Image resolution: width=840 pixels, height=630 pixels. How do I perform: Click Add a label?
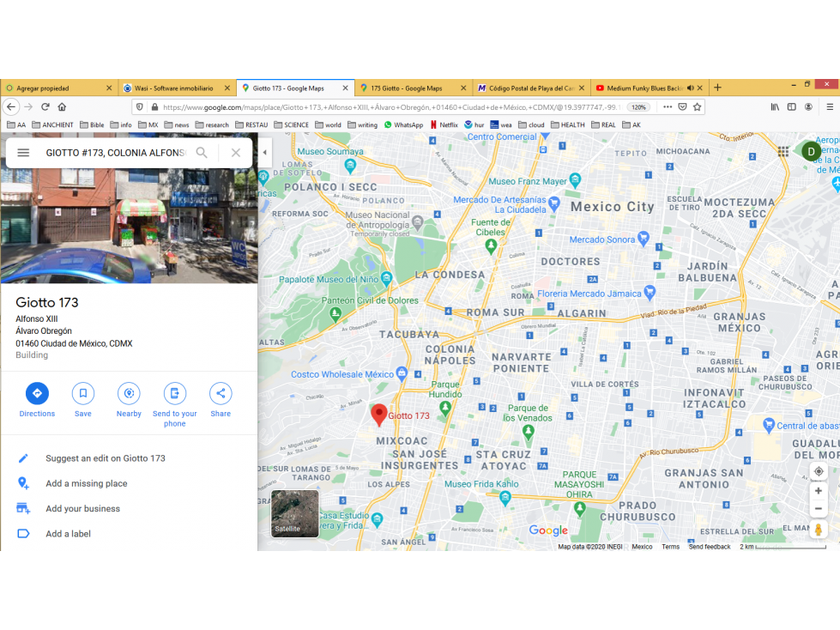click(x=68, y=534)
